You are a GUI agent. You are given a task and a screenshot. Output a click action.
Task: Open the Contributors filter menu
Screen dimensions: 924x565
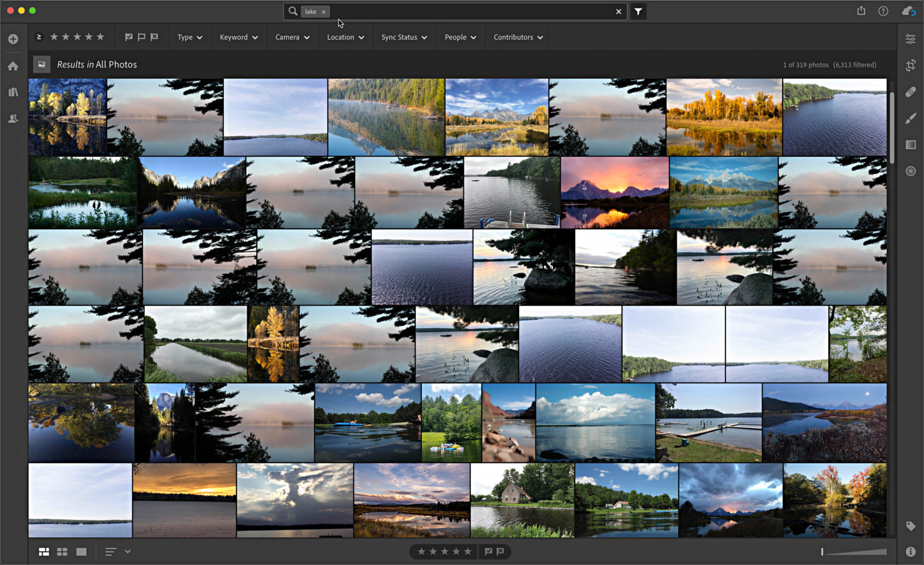pos(517,37)
